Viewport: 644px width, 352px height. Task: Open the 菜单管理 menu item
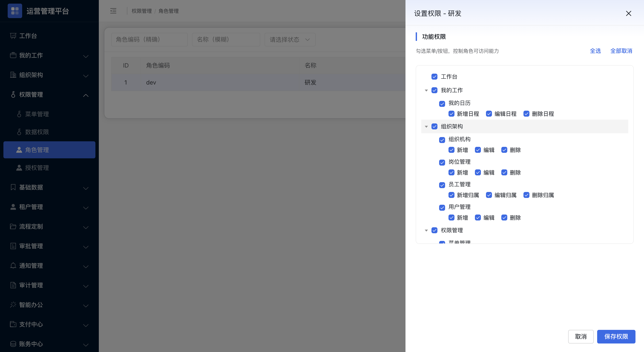tap(49, 114)
